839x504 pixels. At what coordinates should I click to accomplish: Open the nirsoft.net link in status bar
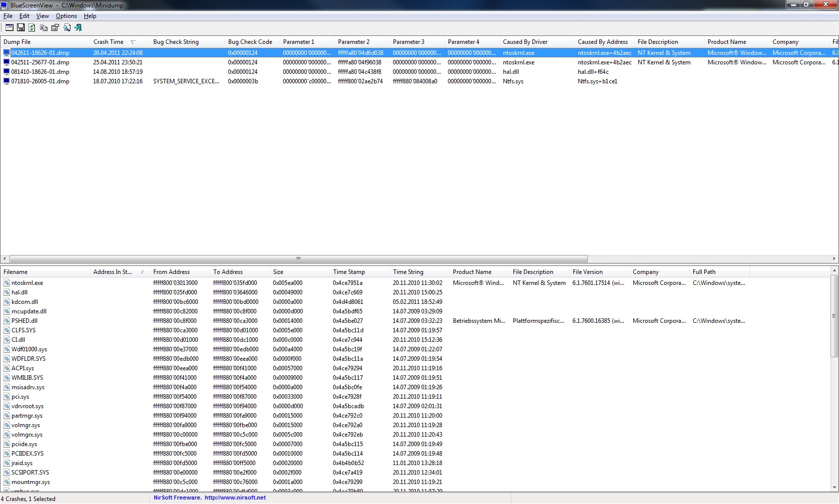coord(235,498)
